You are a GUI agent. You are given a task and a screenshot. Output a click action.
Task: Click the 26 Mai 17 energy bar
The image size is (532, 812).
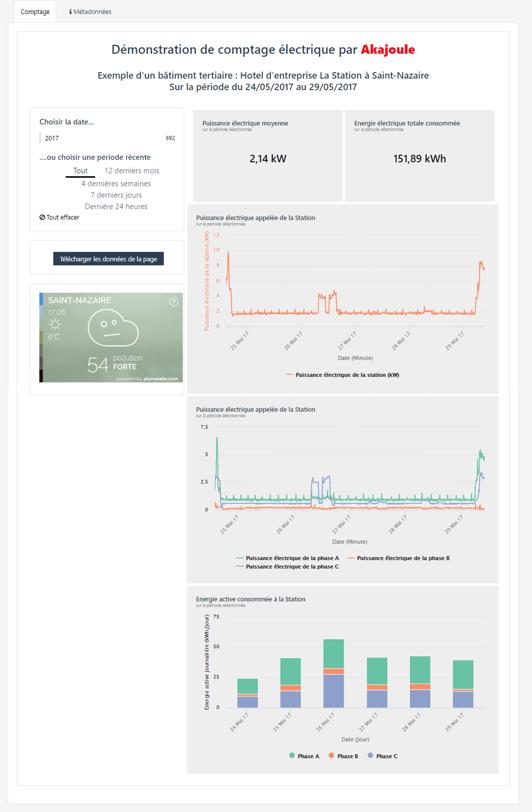point(334,673)
